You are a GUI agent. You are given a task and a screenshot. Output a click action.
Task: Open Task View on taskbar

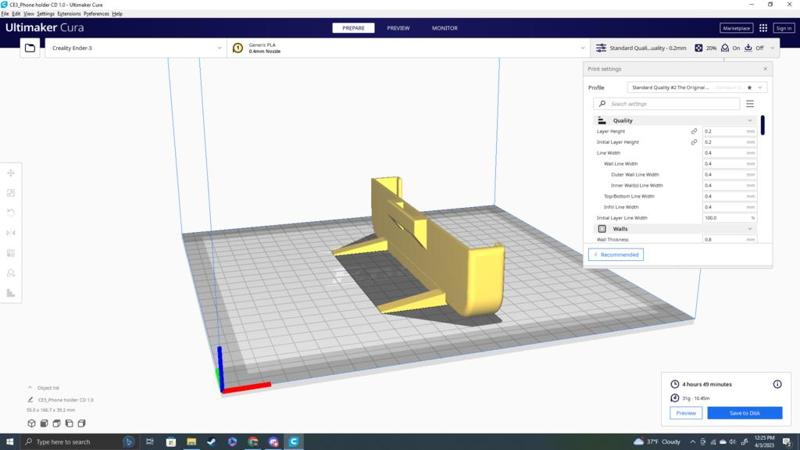pyautogui.click(x=149, y=442)
